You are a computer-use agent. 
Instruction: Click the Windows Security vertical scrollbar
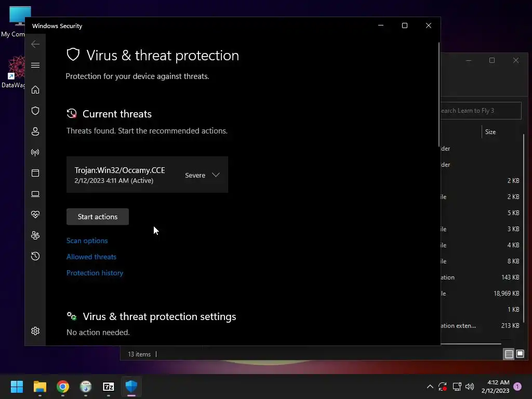pyautogui.click(x=439, y=95)
